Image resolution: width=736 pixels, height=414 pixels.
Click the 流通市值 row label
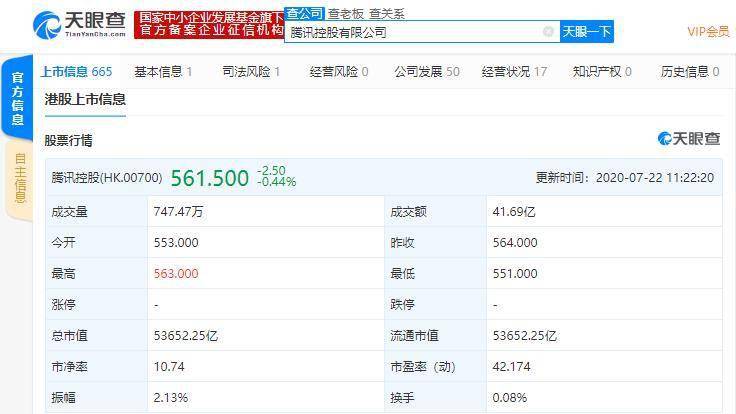(x=414, y=336)
